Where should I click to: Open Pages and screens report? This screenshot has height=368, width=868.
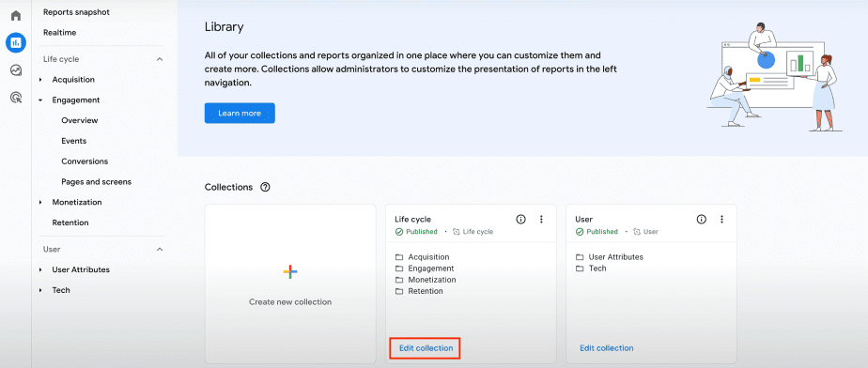pos(97,181)
